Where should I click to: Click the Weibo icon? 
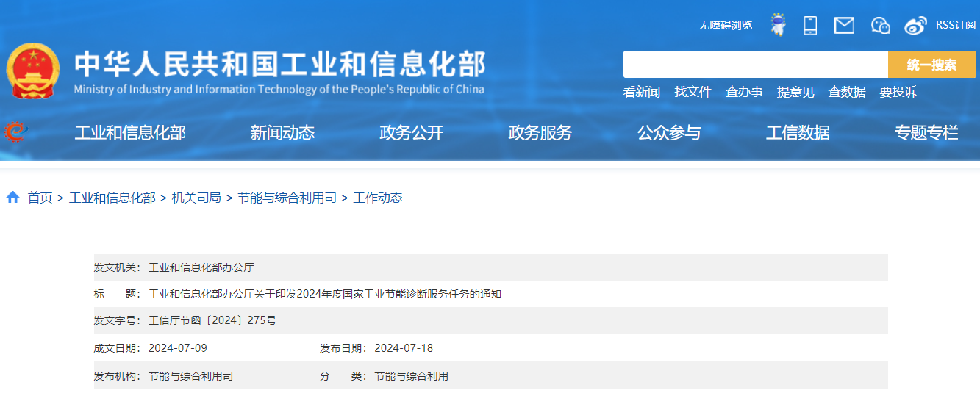click(x=915, y=25)
